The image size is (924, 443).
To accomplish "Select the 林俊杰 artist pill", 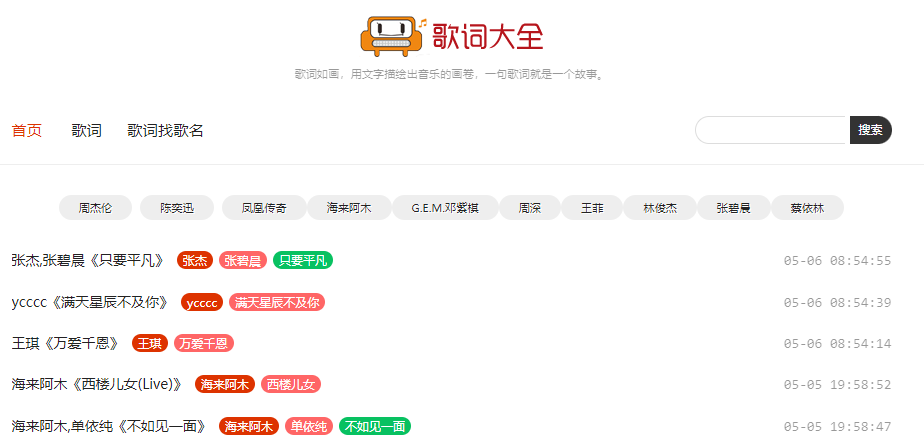I will coord(660,208).
